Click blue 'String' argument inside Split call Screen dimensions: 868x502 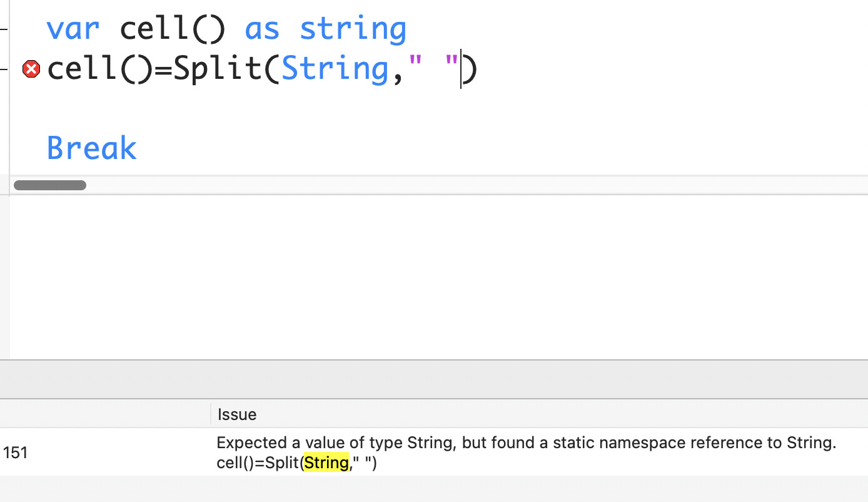pos(335,69)
